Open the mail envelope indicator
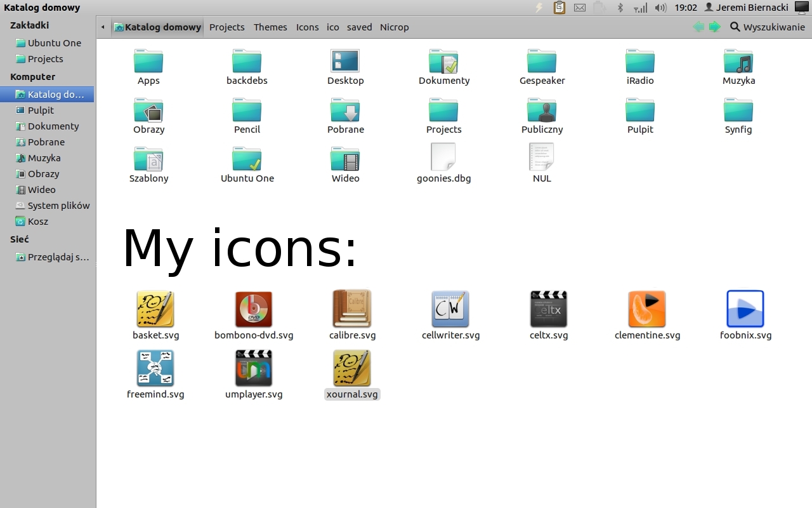Viewport: 812px width, 508px height. tap(579, 8)
